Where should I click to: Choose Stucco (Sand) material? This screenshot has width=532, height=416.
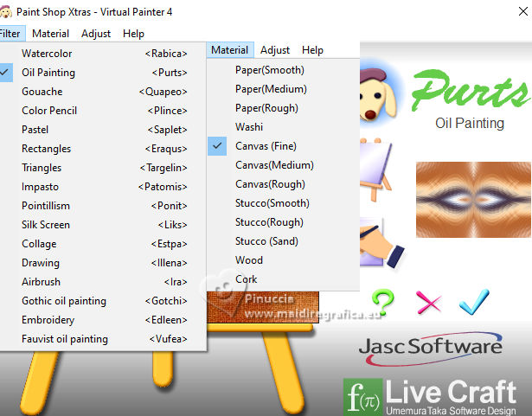pos(284,241)
